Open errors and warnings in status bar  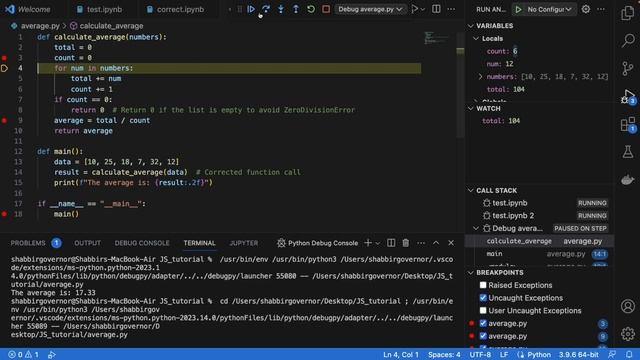pyautogui.click(x=23, y=354)
